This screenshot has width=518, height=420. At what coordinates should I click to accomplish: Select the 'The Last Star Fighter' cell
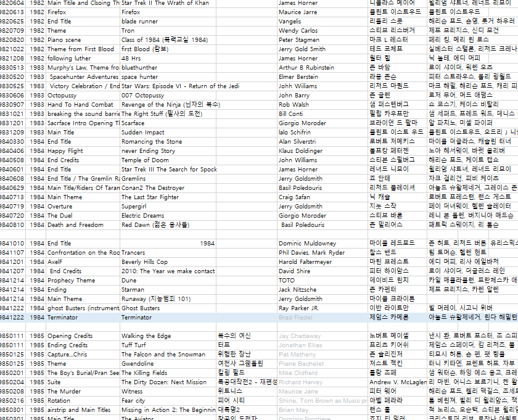tap(168, 197)
